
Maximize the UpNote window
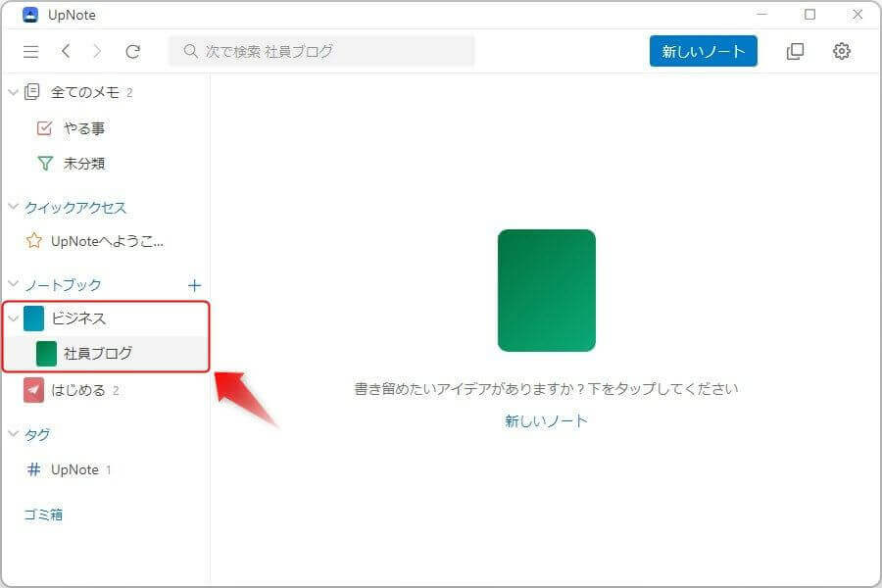click(x=810, y=14)
